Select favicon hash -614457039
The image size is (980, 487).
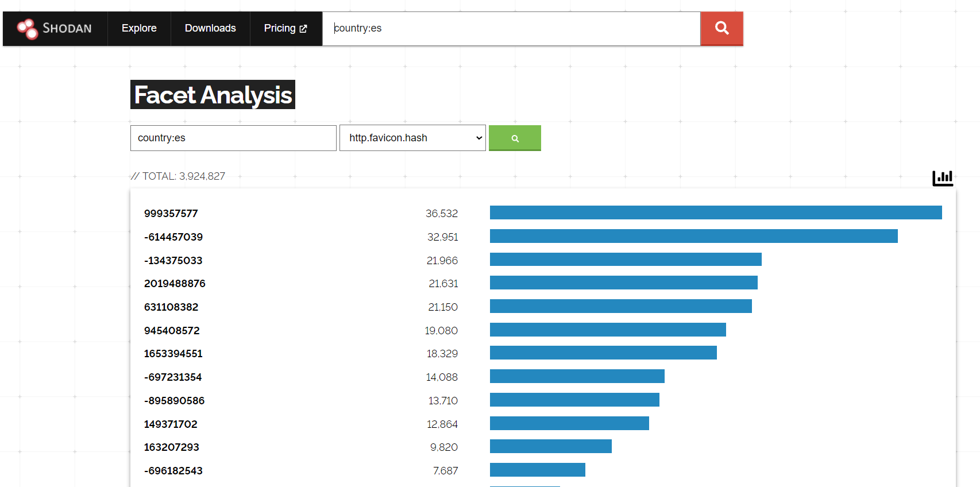(x=173, y=237)
